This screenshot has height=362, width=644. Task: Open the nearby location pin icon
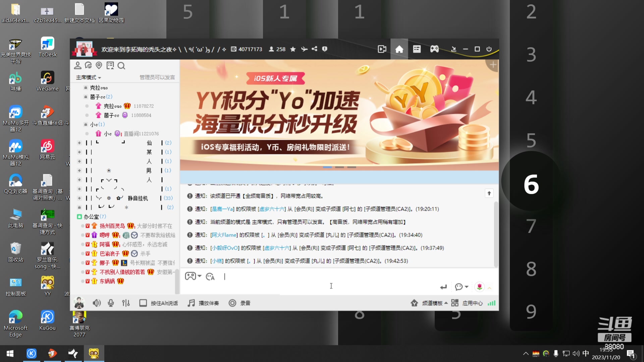99,66
